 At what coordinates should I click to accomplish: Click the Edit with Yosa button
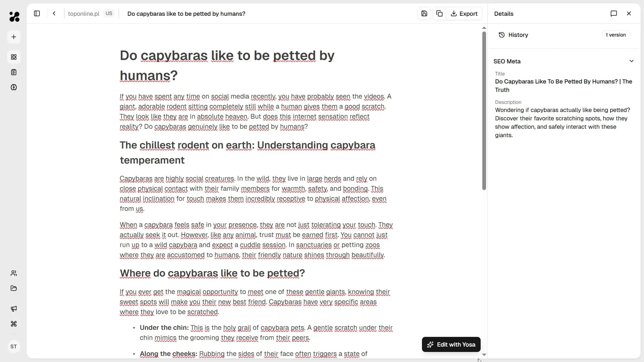pos(450,344)
